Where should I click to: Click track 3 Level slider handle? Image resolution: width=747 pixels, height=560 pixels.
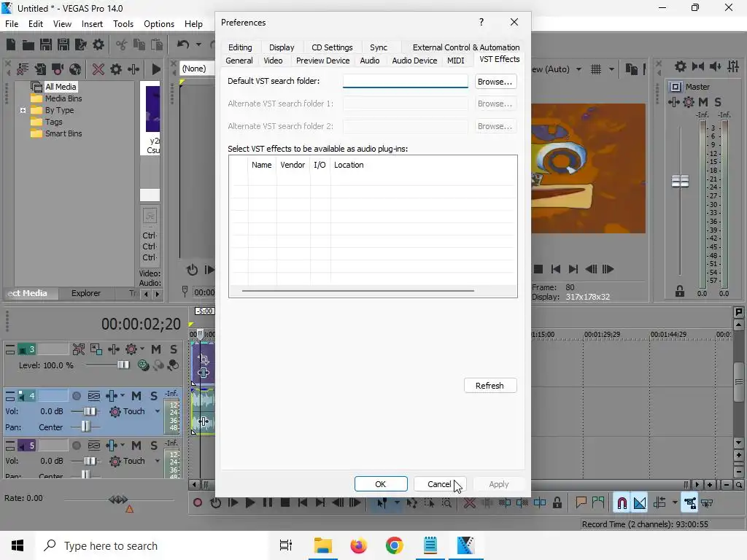click(x=123, y=365)
